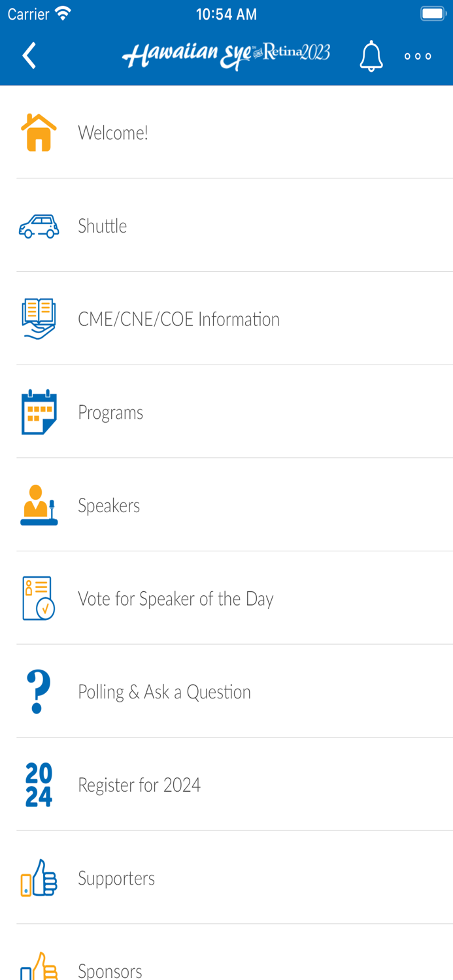Image resolution: width=453 pixels, height=980 pixels.
Task: Tap the Speakers podium icon
Action: [x=39, y=506]
